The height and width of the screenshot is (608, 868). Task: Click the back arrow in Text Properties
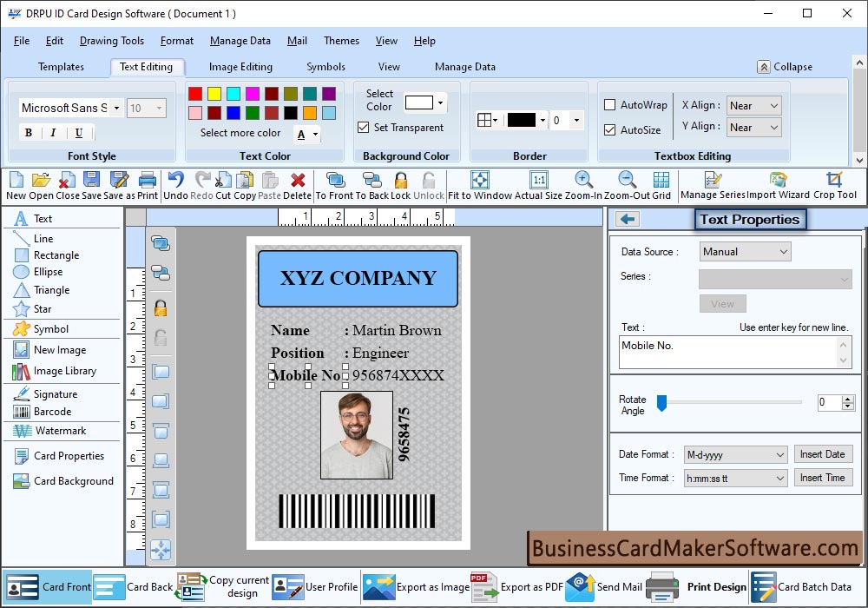pos(628,219)
